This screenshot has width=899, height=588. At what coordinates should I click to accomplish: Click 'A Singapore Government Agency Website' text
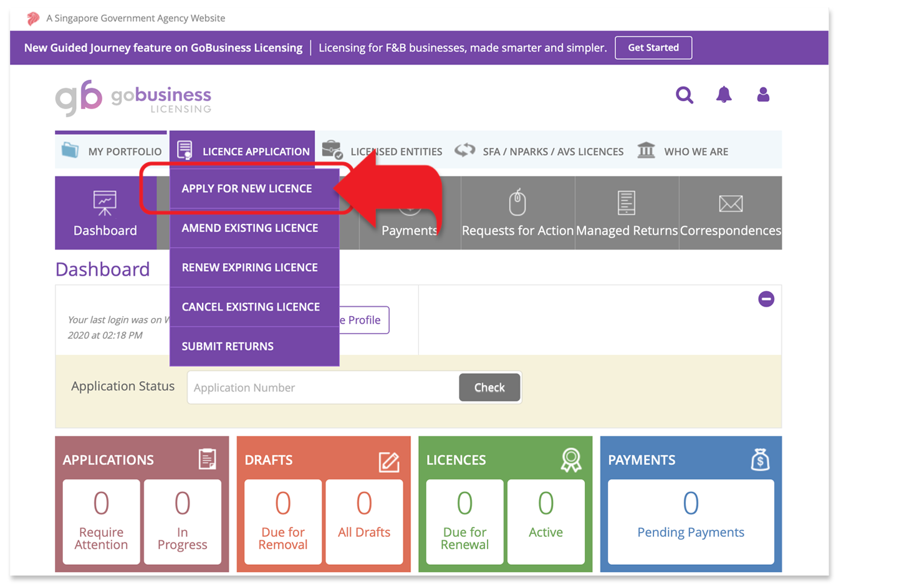click(136, 18)
